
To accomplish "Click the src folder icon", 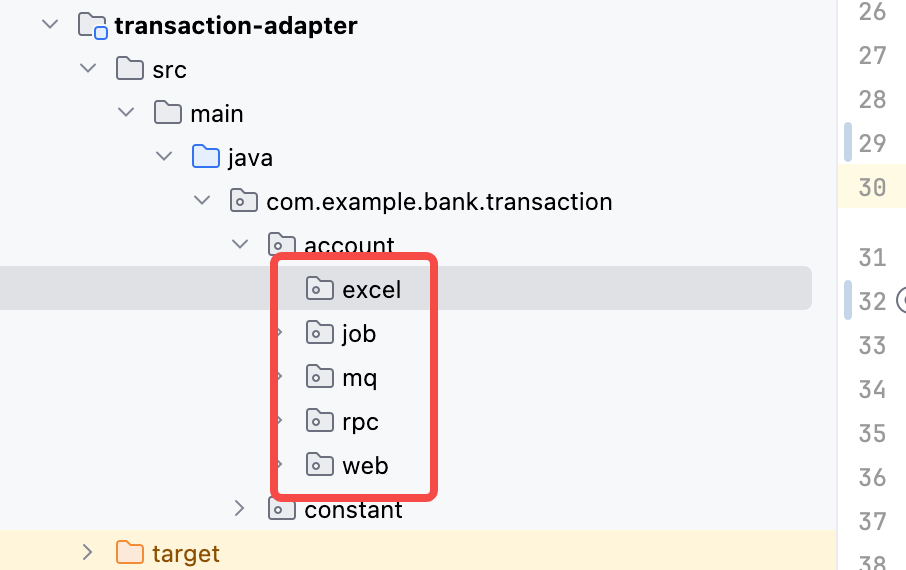I will coord(130,69).
